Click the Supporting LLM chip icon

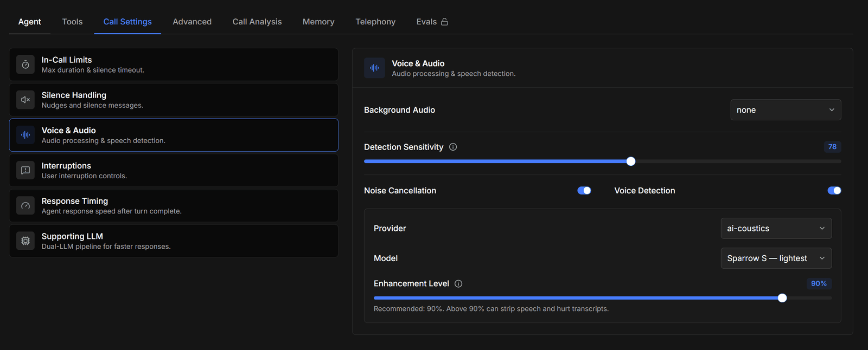pyautogui.click(x=25, y=241)
